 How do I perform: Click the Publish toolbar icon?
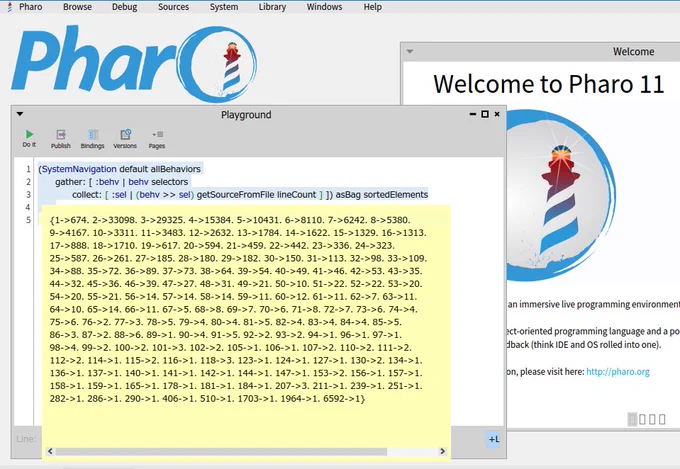61,139
